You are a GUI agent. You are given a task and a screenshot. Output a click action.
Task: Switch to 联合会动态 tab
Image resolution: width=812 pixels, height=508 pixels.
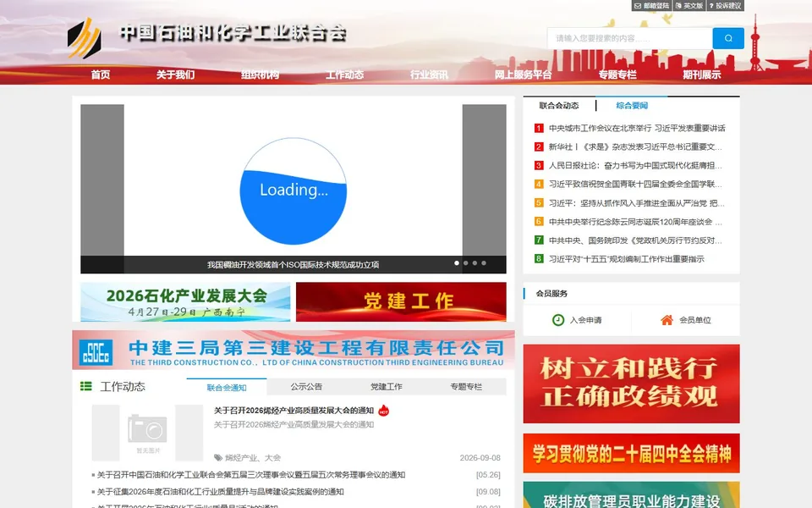[x=559, y=106]
